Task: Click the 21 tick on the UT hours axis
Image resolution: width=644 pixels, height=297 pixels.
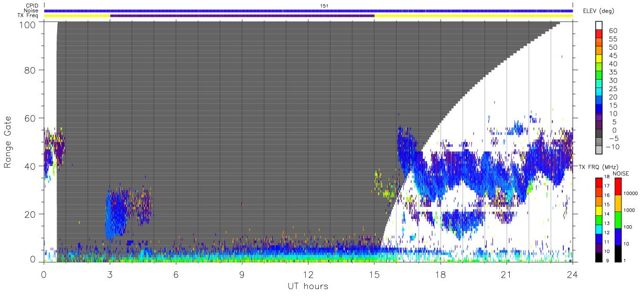Action: pyautogui.click(x=507, y=274)
